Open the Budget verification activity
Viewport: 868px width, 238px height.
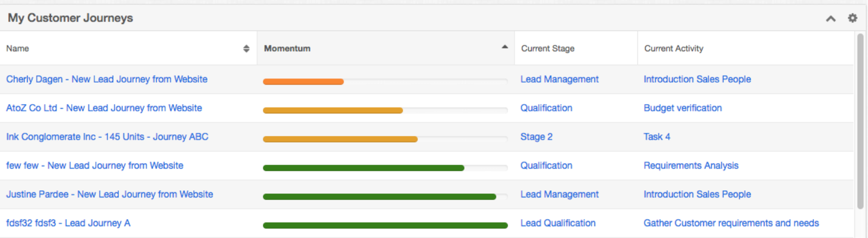pyautogui.click(x=683, y=108)
